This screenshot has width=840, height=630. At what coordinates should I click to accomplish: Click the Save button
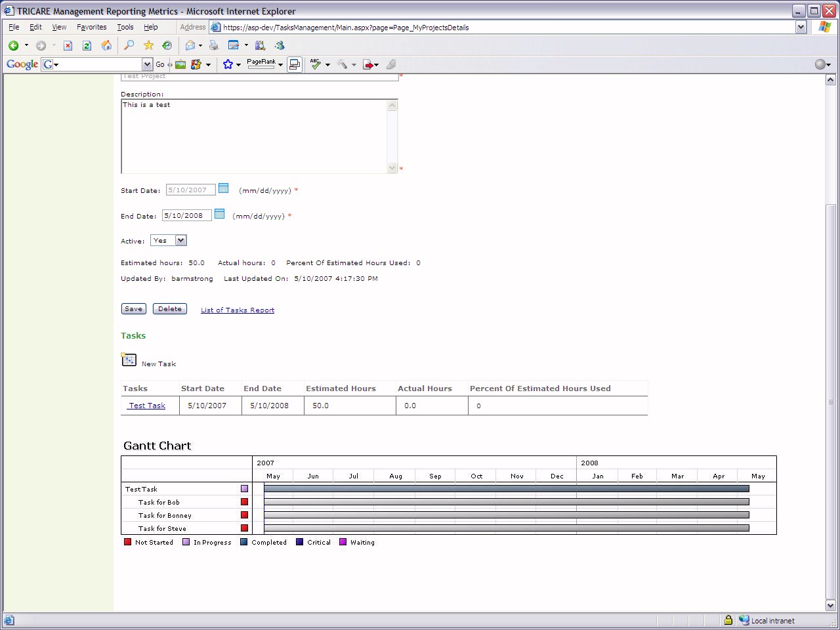click(x=133, y=309)
